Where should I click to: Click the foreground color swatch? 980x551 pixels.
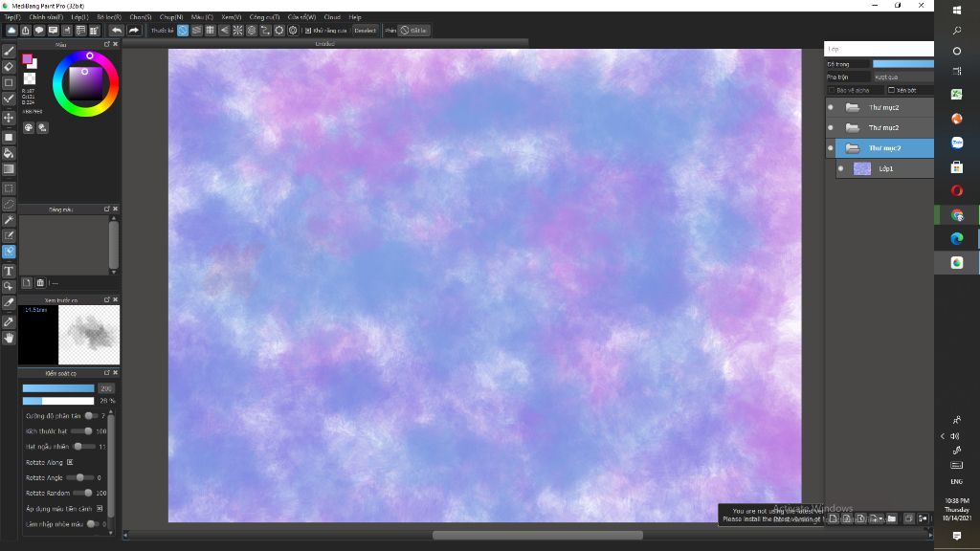(x=27, y=59)
